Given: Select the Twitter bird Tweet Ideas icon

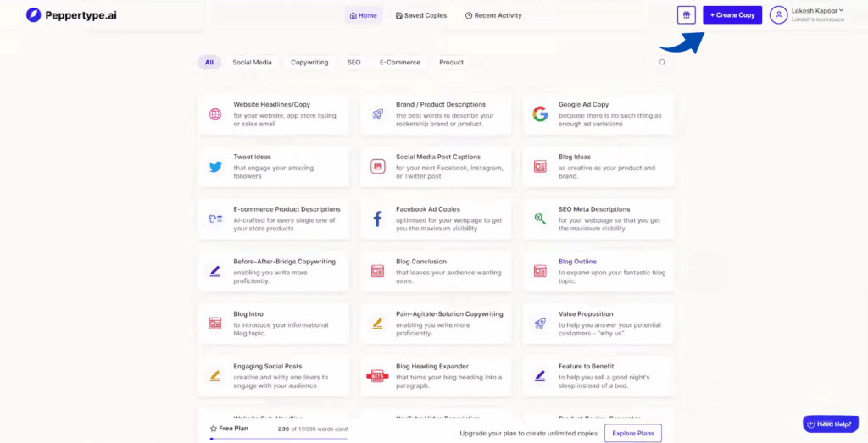Looking at the screenshot, I should coord(215,167).
